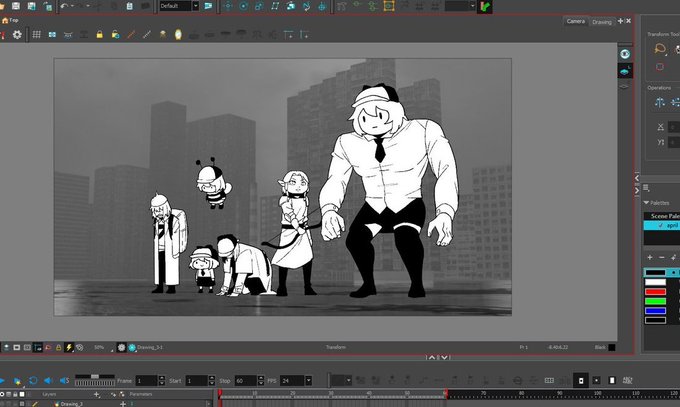The image size is (680, 407).
Task: Click the Save As icon
Action: pos(31,6)
